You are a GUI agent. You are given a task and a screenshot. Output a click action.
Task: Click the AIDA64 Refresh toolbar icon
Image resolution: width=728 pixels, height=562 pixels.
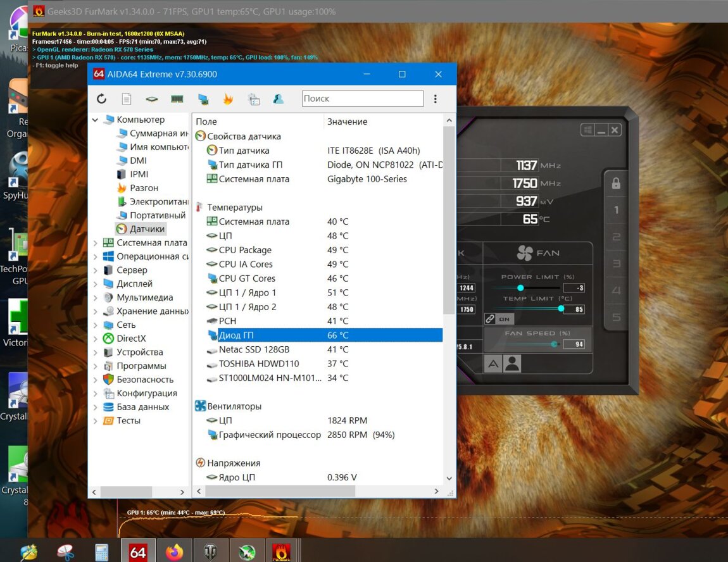click(x=101, y=99)
